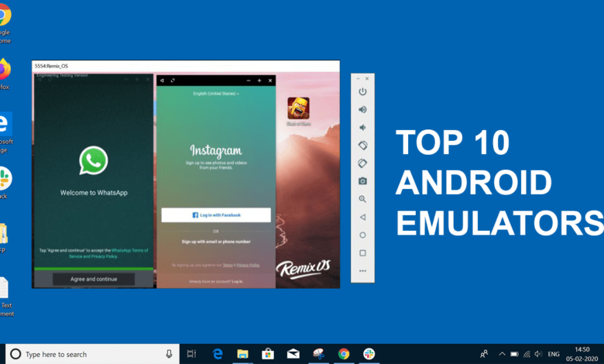Open Task View from taskbar
The image size is (604, 364).
(191, 354)
